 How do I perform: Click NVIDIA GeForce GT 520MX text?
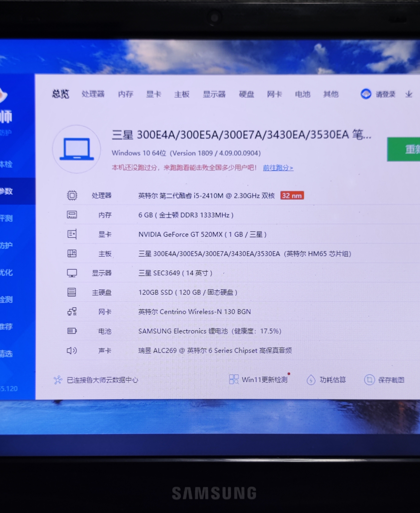(202, 234)
